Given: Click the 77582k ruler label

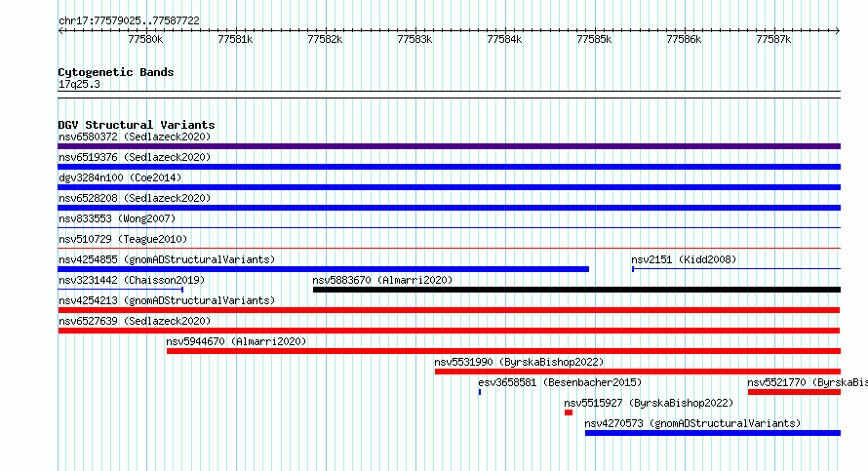Looking at the screenshot, I should click(325, 39).
